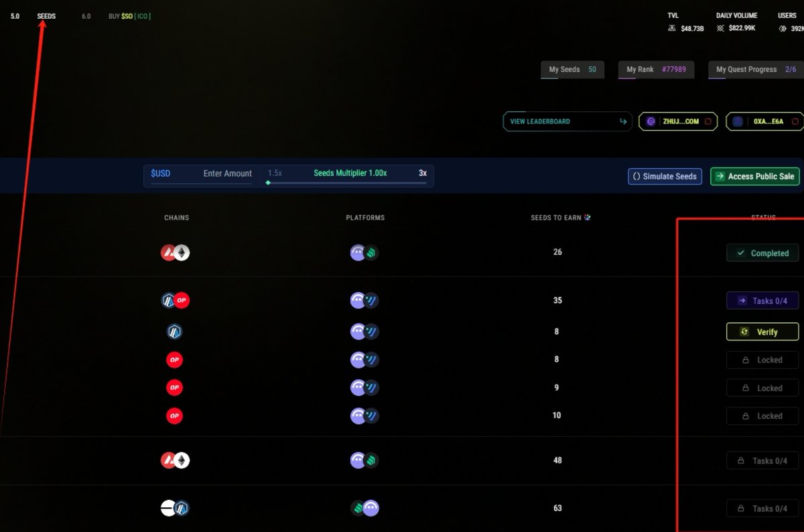804x532 pixels.
Task: Click the 3x multiplier mark
Action: (x=423, y=173)
